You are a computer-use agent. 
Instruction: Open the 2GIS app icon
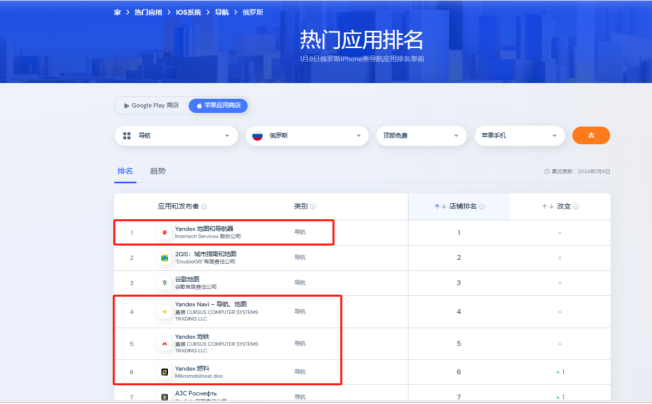tap(165, 258)
